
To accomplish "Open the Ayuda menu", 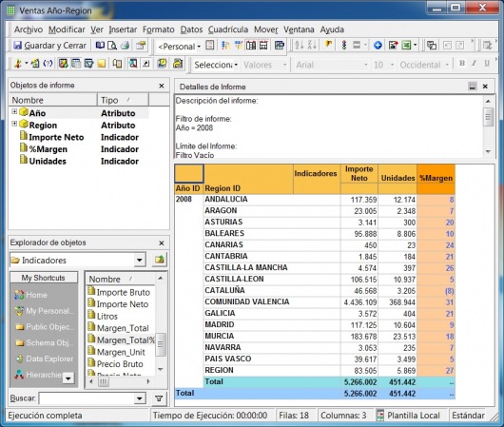I will (332, 29).
